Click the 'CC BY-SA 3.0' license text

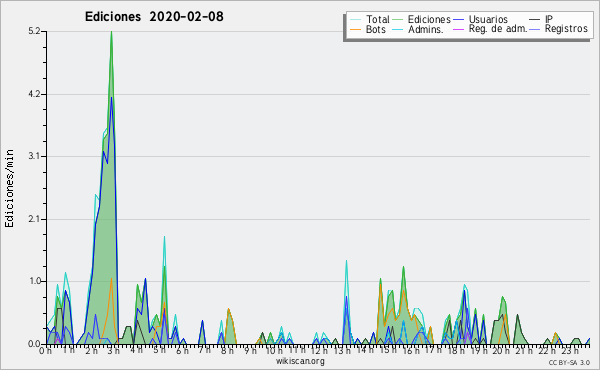[569, 363]
